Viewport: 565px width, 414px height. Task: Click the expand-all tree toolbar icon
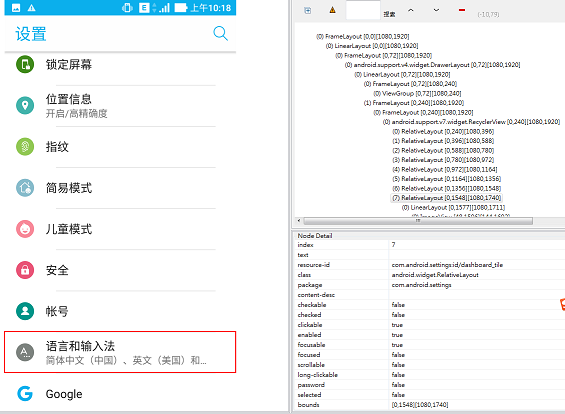click(308, 10)
